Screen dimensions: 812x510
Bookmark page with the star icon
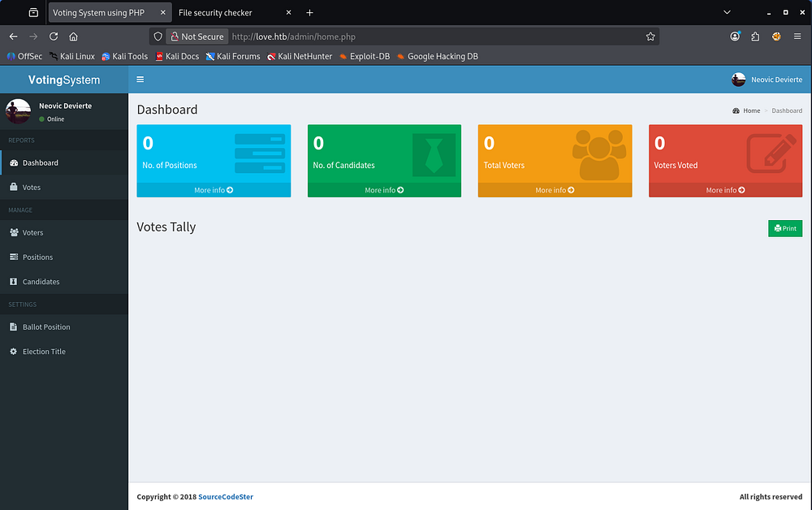(650, 37)
